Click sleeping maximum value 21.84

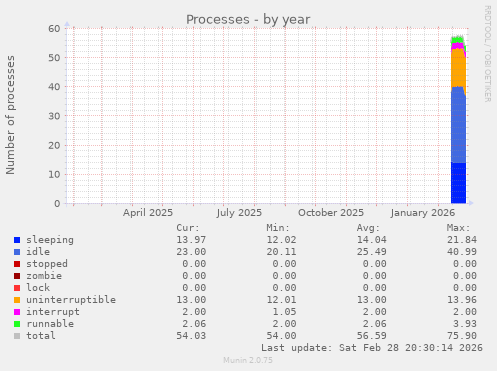point(462,240)
